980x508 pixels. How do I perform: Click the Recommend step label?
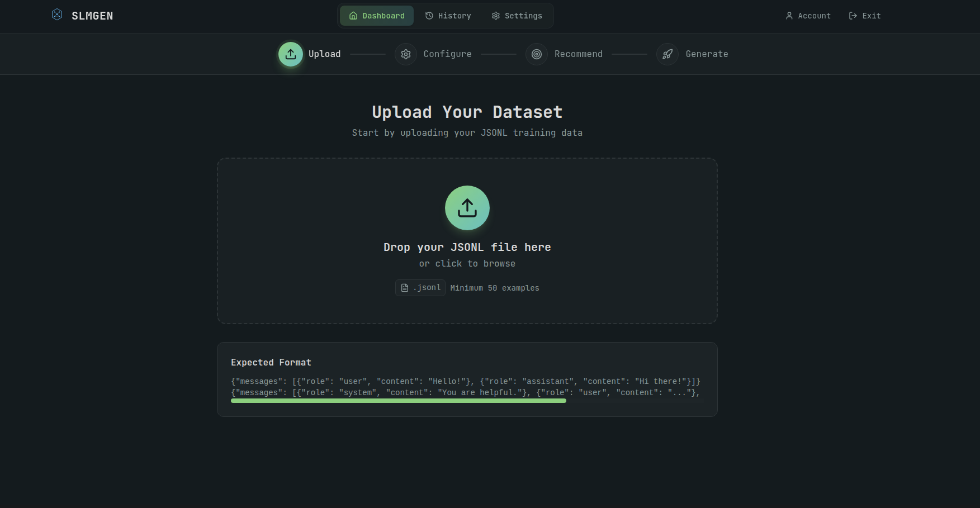pos(579,54)
